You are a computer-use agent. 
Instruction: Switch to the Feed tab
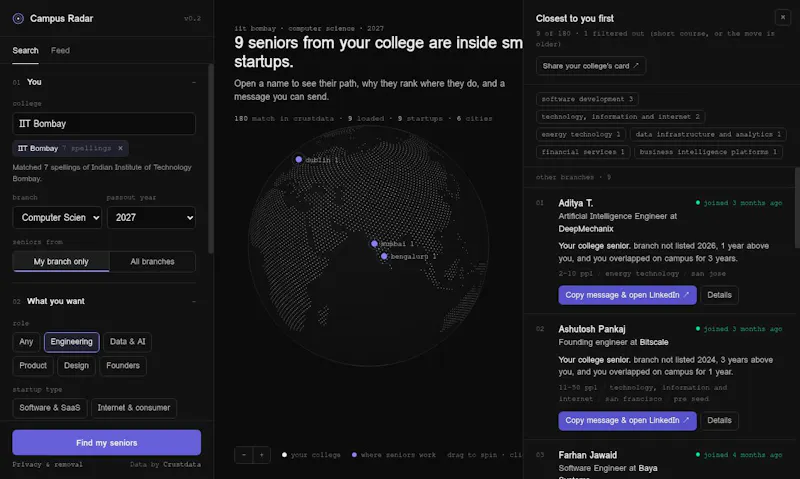pos(60,51)
